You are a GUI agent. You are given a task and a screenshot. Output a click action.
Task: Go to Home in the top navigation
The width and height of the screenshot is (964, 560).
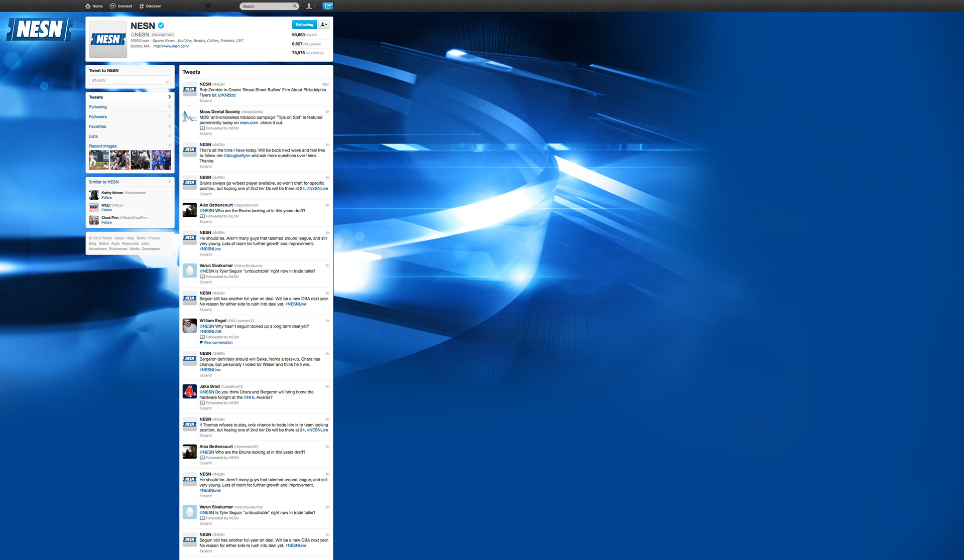[x=94, y=6]
